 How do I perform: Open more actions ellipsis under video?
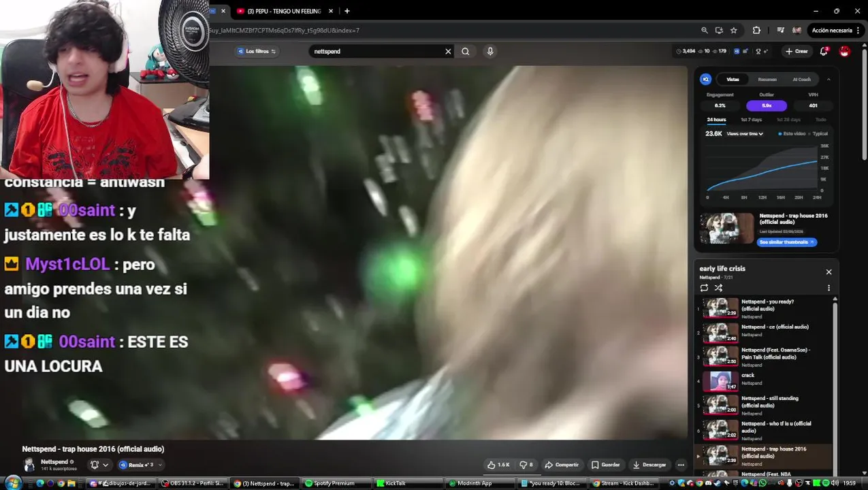point(681,465)
